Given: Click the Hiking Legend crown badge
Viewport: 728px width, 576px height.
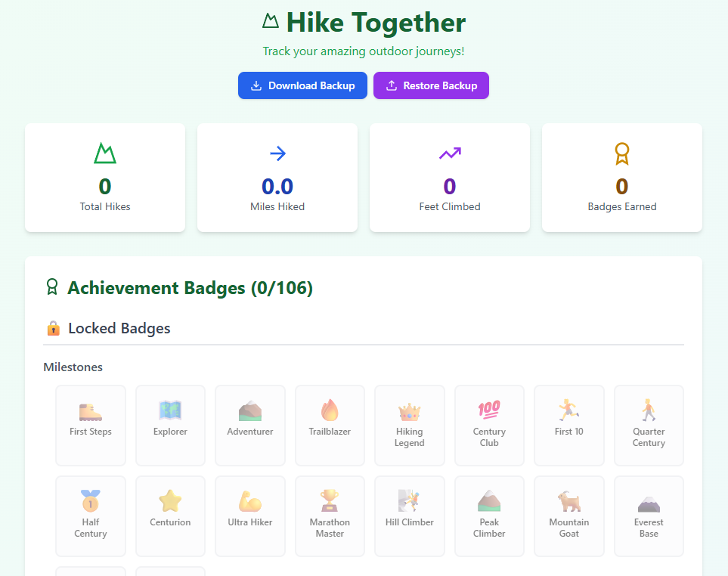Looking at the screenshot, I should click(409, 425).
